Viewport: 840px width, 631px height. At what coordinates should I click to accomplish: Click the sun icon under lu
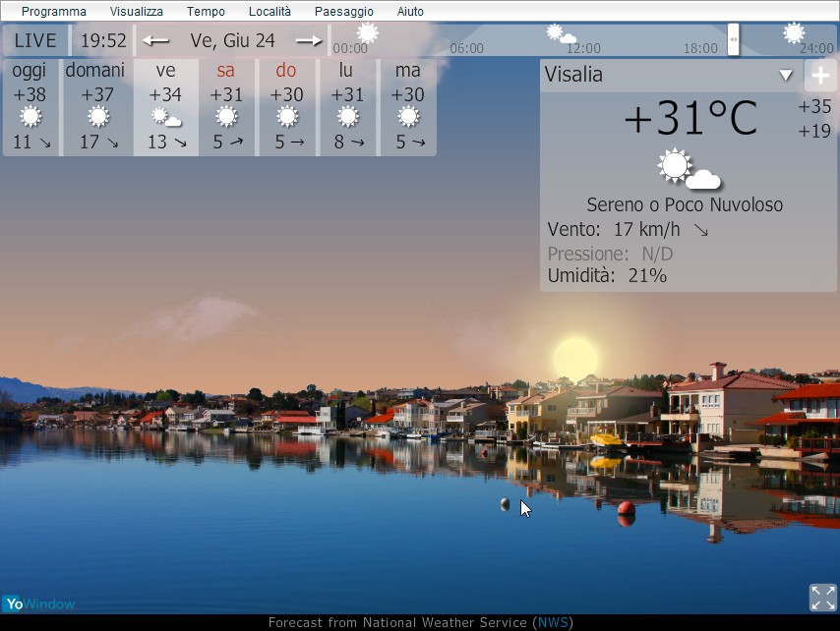coord(348,116)
